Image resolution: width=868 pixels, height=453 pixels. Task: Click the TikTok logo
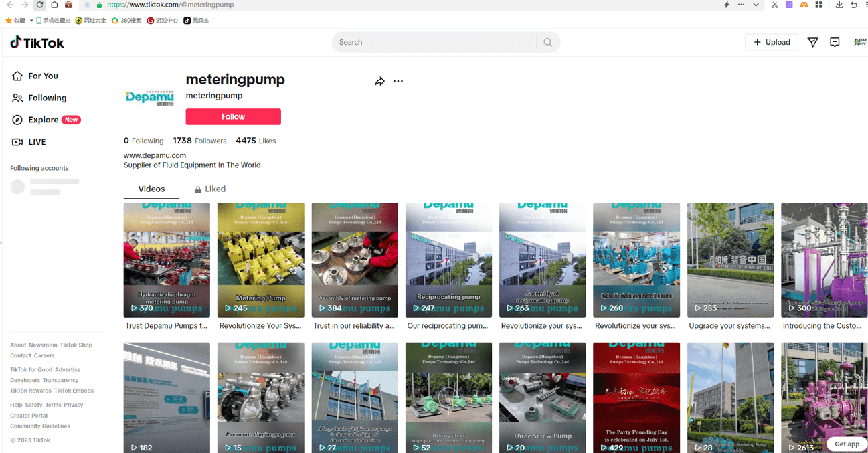[x=37, y=43]
